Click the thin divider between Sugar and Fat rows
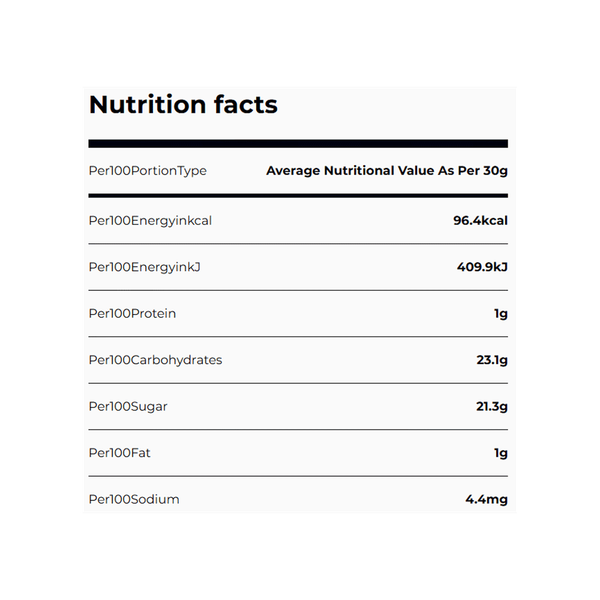Viewport: 600px width, 600px height. pos(298,430)
